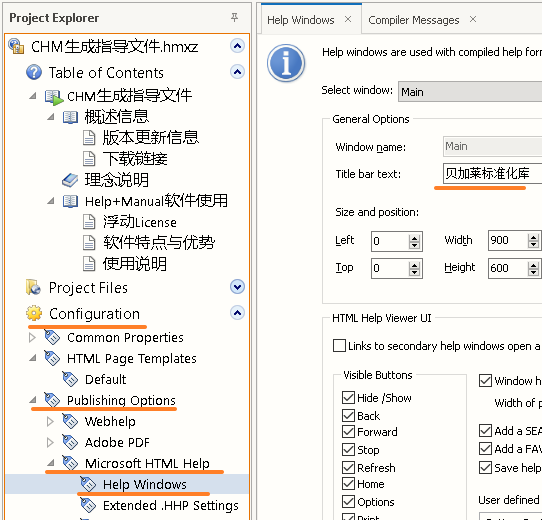This screenshot has height=520, width=542.
Task: Collapse the Microsoft HTML Help tree node
Action: point(51,463)
